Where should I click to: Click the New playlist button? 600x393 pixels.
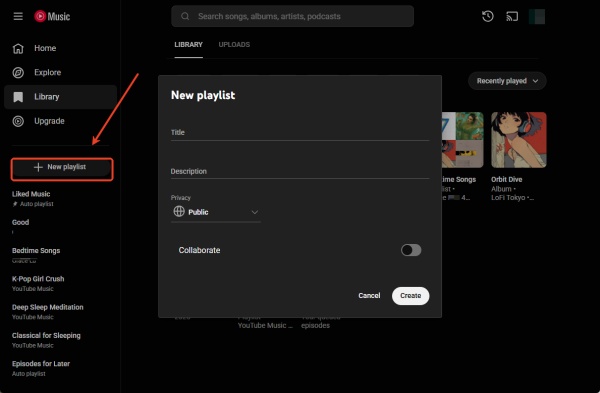click(x=62, y=168)
